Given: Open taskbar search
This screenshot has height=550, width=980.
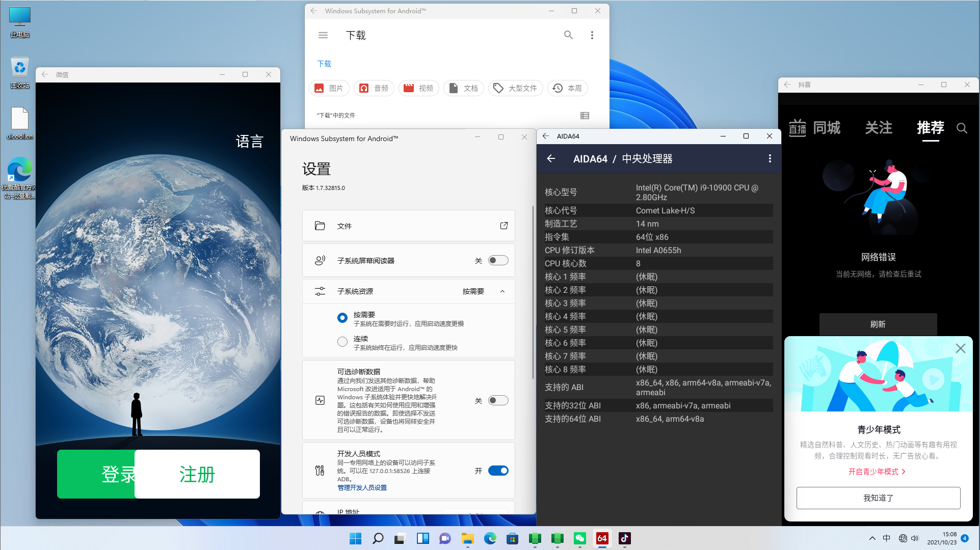Looking at the screenshot, I should (x=378, y=538).
